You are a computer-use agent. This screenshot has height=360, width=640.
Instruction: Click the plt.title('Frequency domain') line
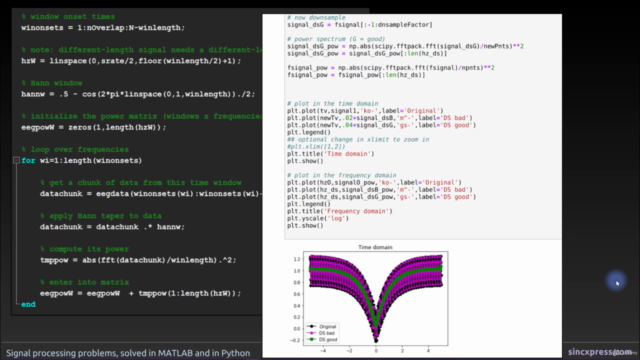(x=340, y=211)
